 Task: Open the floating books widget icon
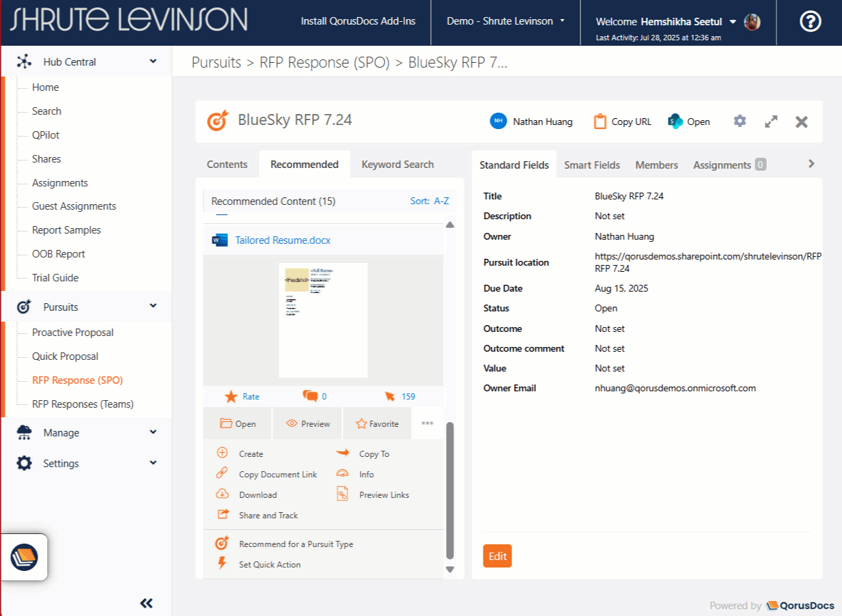coord(24,557)
